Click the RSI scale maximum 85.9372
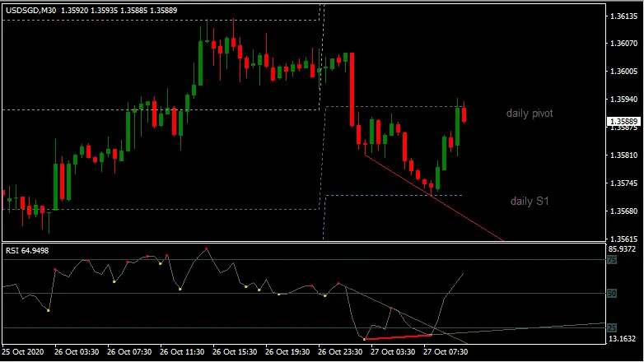 [622, 249]
